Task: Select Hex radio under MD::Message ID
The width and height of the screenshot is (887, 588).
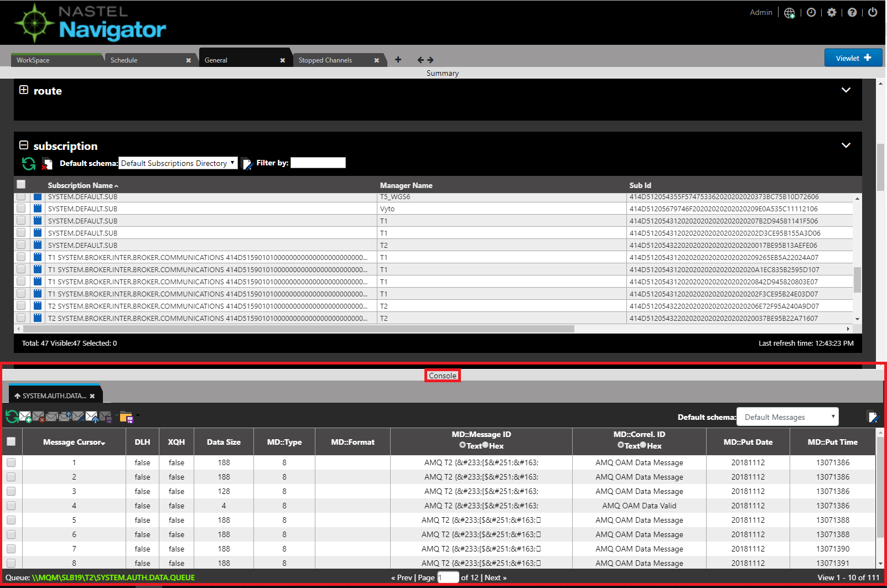Action: 485,445
